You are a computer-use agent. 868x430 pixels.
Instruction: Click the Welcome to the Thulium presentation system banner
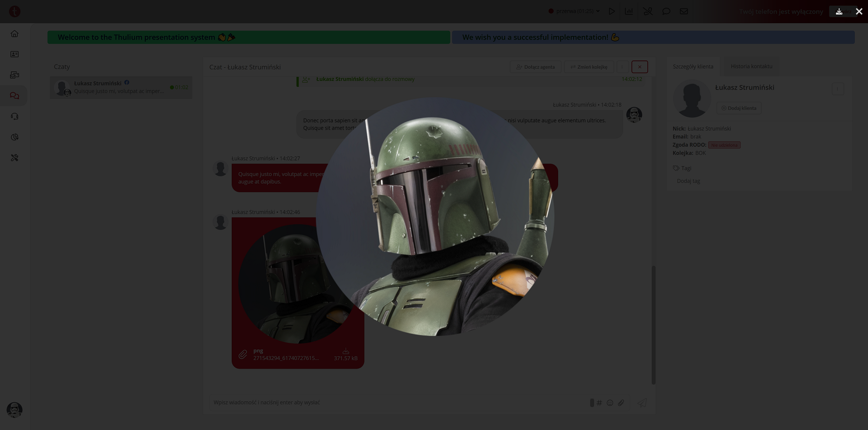click(x=249, y=37)
